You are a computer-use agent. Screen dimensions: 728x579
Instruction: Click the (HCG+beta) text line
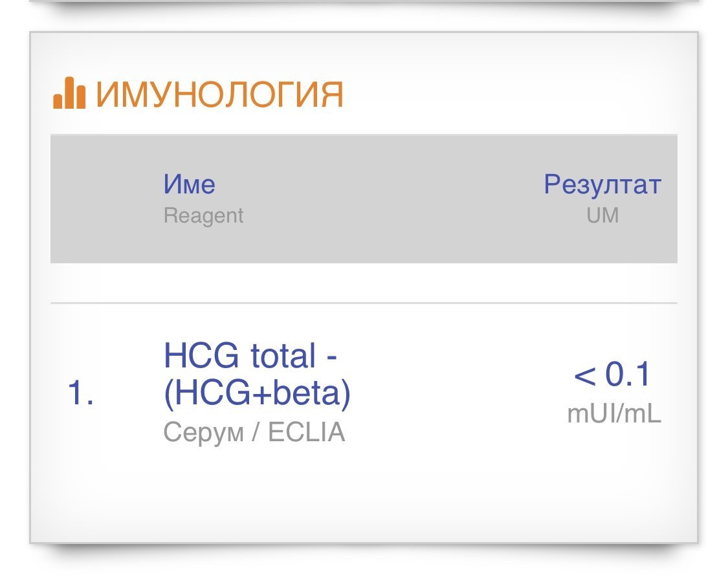tap(257, 394)
